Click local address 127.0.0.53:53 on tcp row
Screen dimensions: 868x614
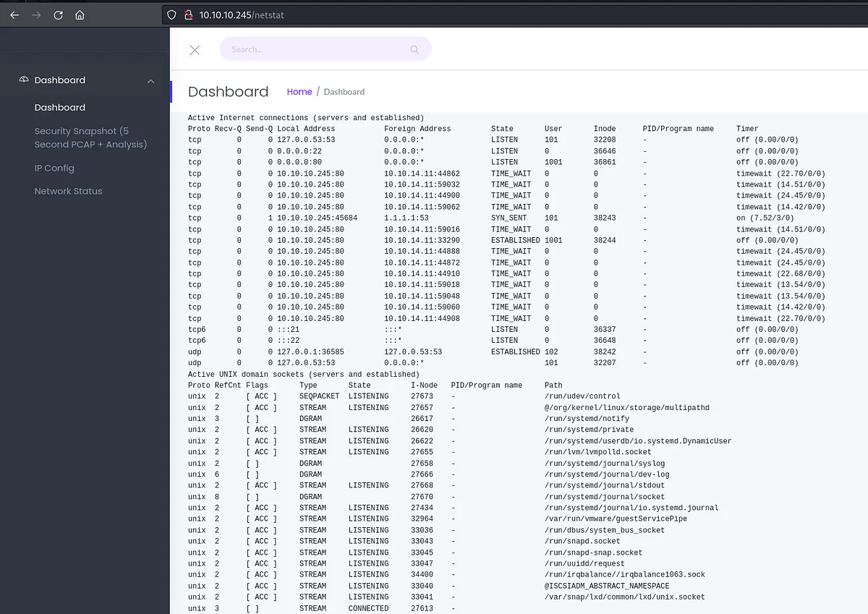coord(306,140)
